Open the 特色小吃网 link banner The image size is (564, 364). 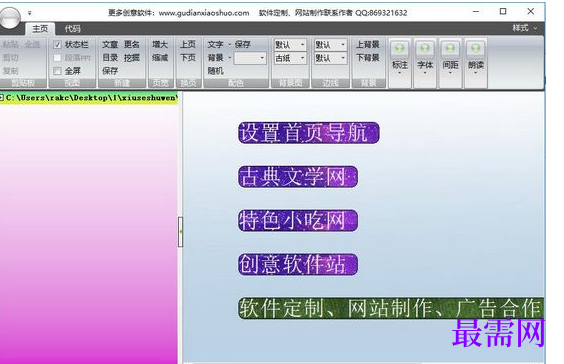pyautogui.click(x=298, y=220)
